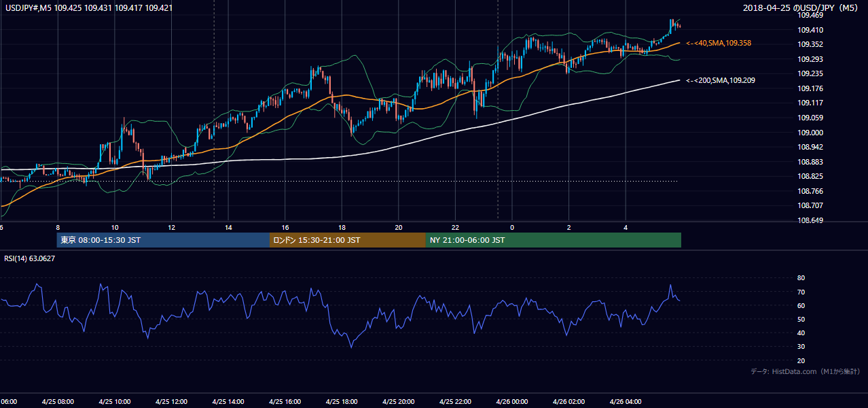Click hour tick 20 under the price chart

[x=399, y=228]
